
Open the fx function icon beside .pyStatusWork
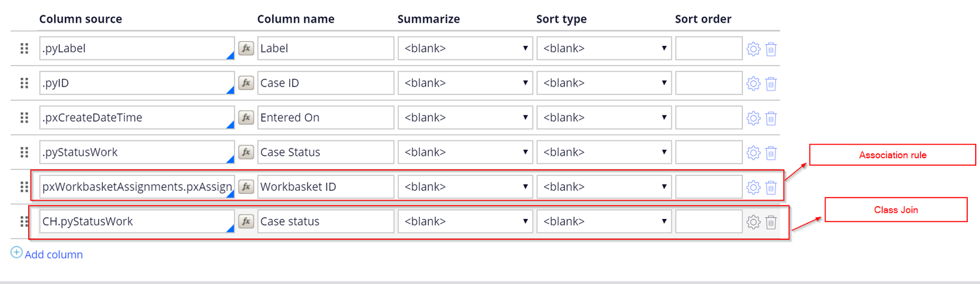(x=246, y=152)
